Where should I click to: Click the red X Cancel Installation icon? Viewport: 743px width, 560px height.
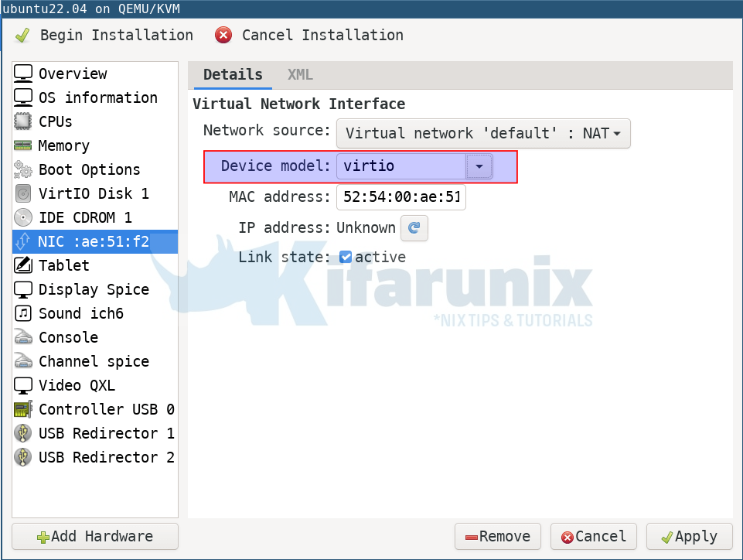[223, 35]
